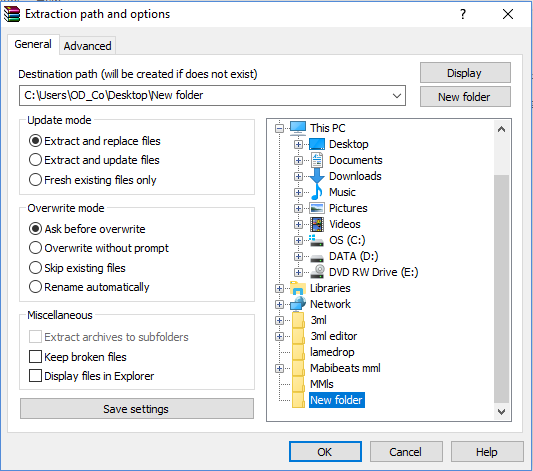
Task: Click the Display button
Action: tap(465, 73)
